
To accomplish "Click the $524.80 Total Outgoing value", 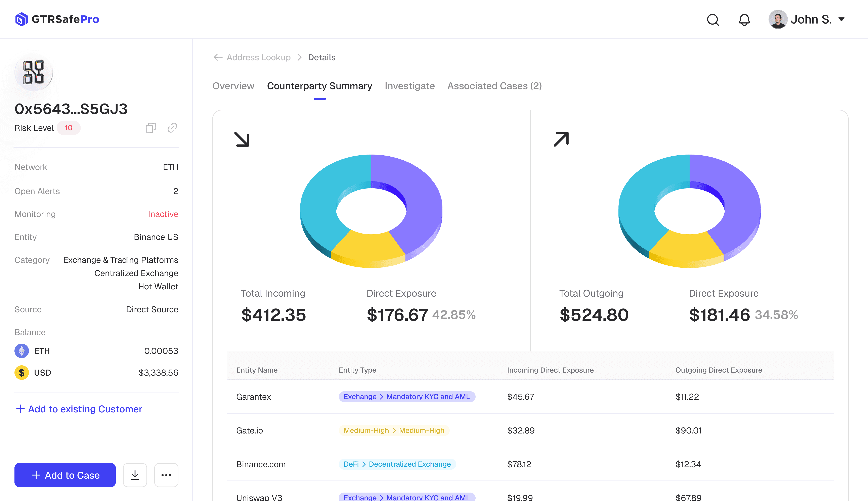I will 594,315.
